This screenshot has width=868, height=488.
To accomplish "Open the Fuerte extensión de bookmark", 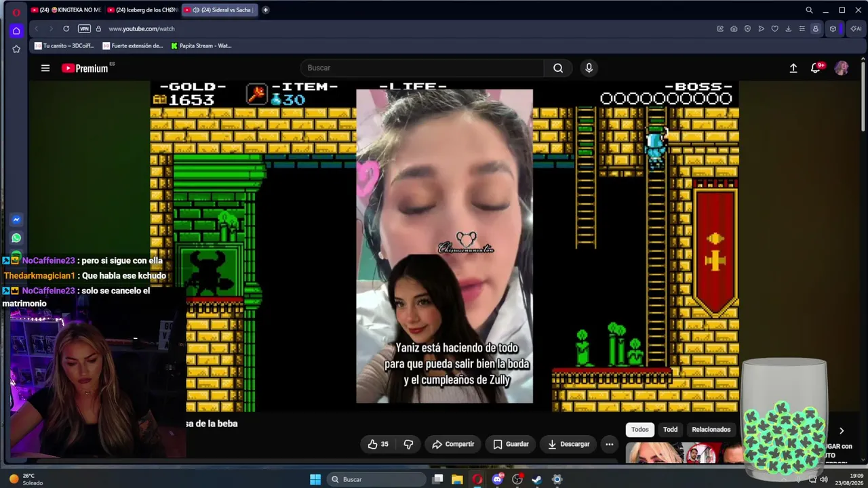I will click(x=132, y=46).
